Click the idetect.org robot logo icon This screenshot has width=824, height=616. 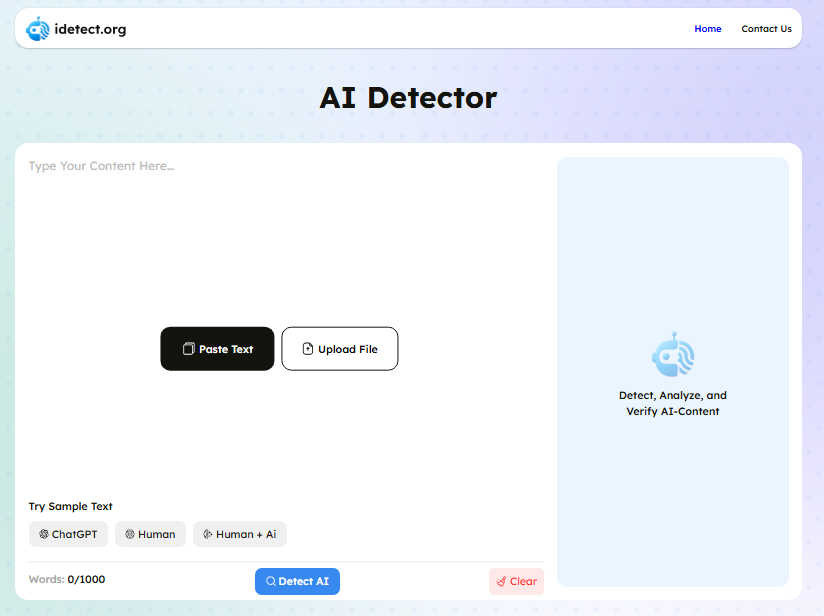(x=38, y=29)
